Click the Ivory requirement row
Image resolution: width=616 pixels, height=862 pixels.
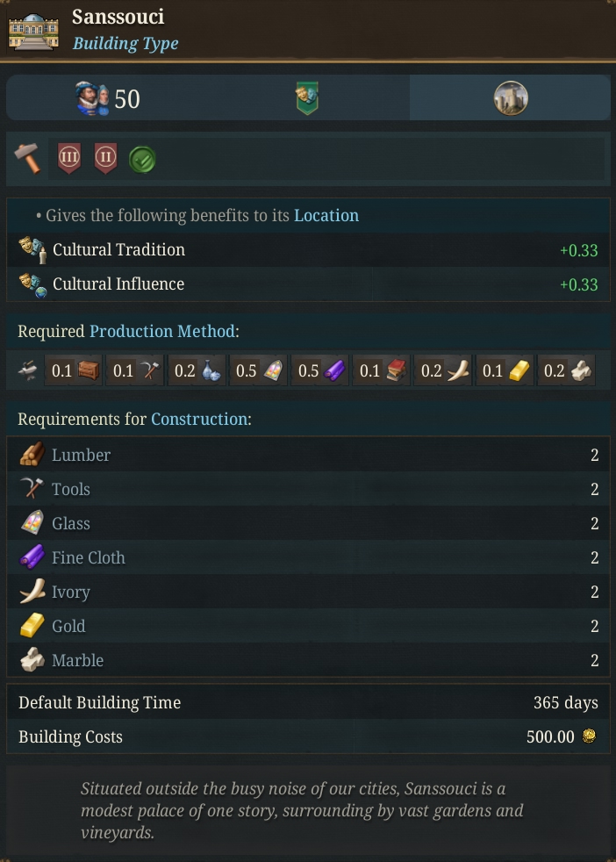coord(308,592)
